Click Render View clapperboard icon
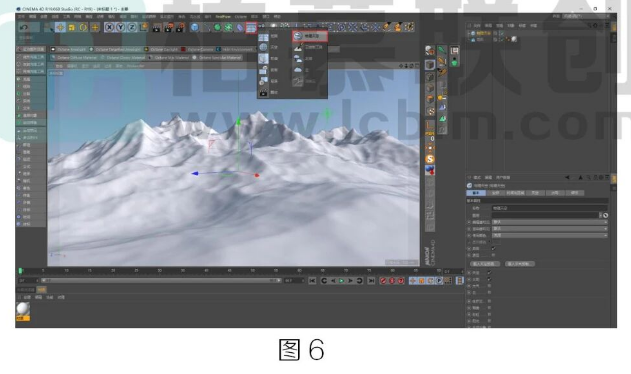The image size is (631, 374). pos(157,27)
